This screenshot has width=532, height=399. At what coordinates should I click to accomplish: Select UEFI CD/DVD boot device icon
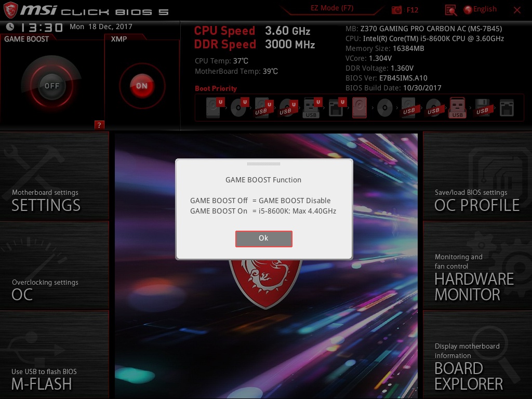click(x=239, y=108)
